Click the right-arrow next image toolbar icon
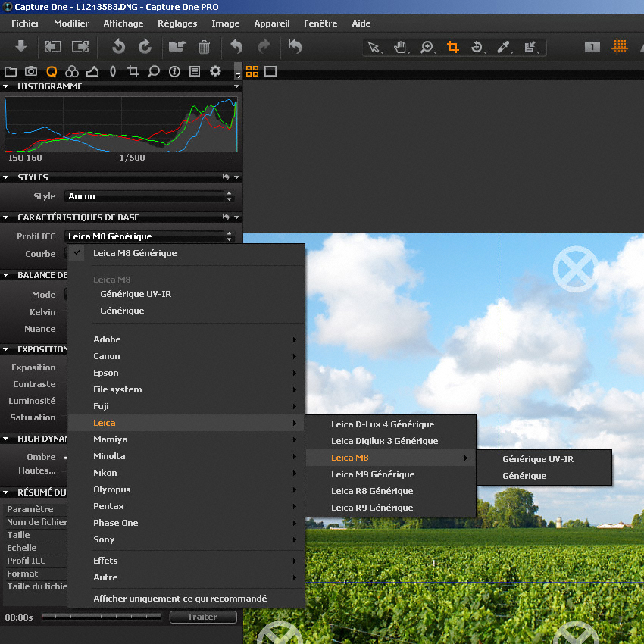Screen dimensions: 644x644 (x=80, y=46)
